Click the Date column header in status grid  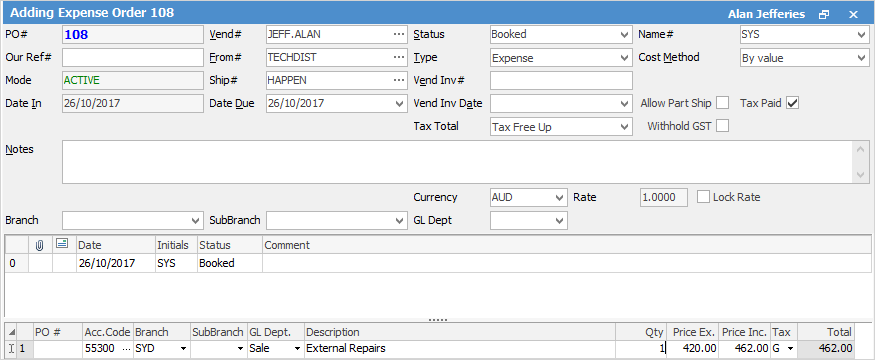pos(116,245)
